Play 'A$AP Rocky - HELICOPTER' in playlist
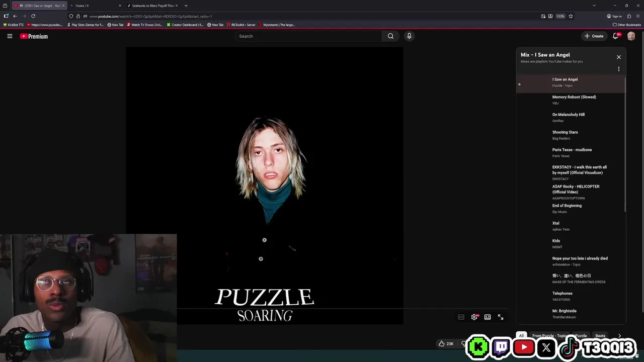The width and height of the screenshot is (644, 362). pos(572,192)
